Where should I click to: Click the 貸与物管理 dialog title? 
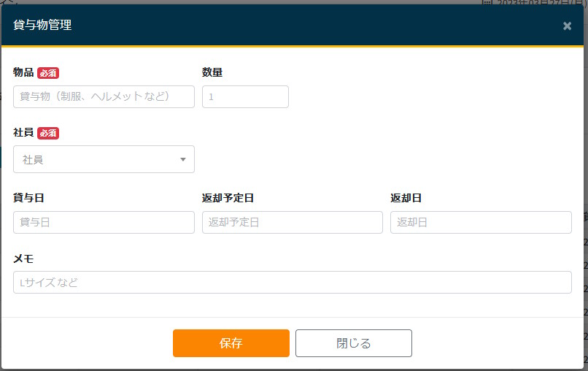42,25
